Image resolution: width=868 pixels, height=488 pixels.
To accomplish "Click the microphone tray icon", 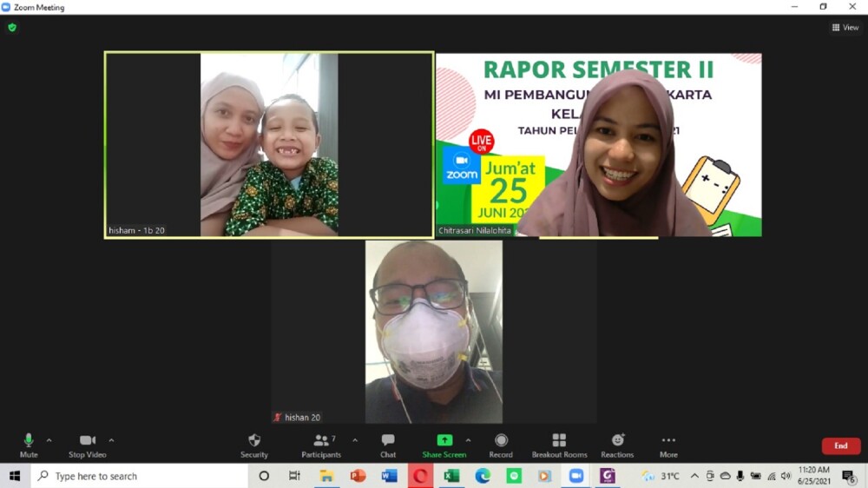I will pyautogui.click(x=740, y=476).
